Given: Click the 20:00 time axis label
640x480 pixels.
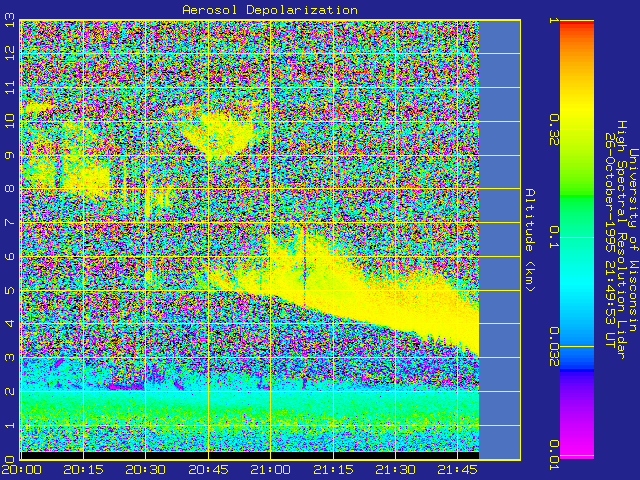Looking at the screenshot, I should coord(21,470).
